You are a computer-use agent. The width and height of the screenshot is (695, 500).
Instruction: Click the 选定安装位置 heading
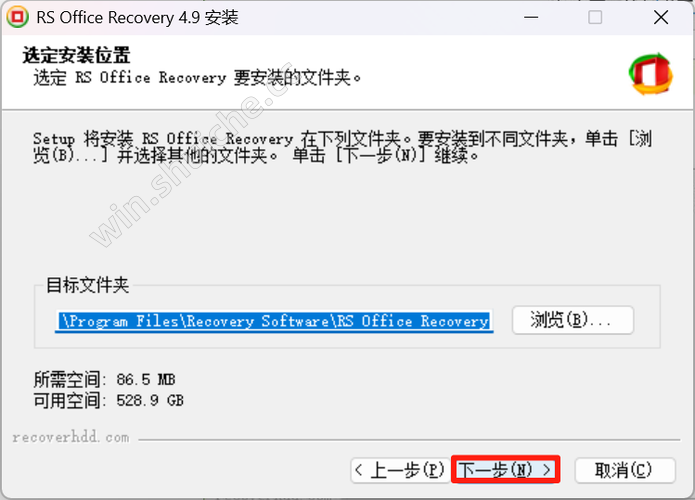76,55
